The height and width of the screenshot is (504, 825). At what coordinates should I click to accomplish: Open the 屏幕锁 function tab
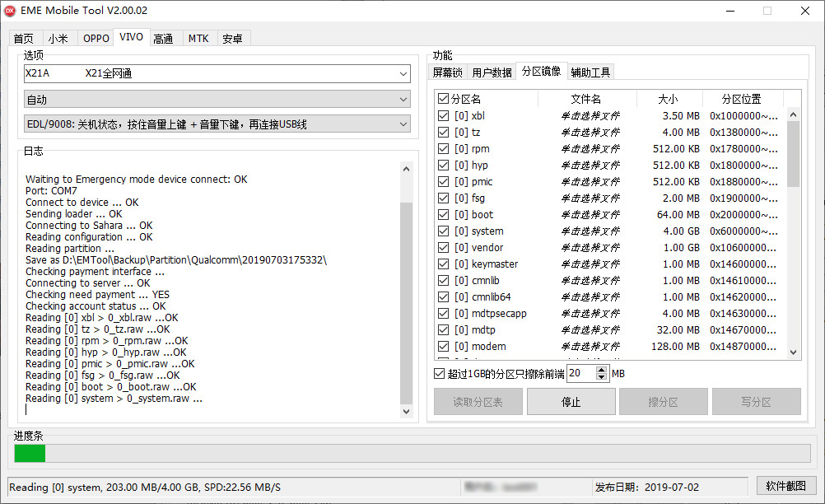pos(448,72)
